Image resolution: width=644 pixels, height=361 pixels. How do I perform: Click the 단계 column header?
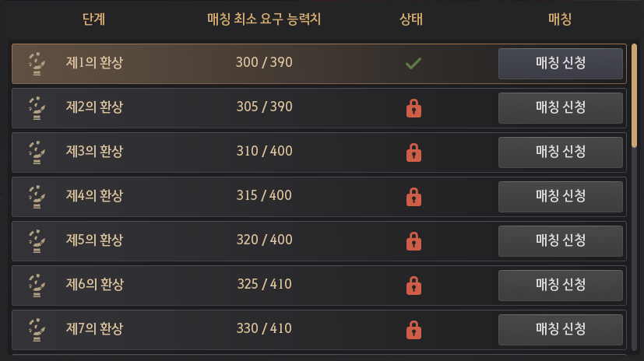(x=93, y=19)
